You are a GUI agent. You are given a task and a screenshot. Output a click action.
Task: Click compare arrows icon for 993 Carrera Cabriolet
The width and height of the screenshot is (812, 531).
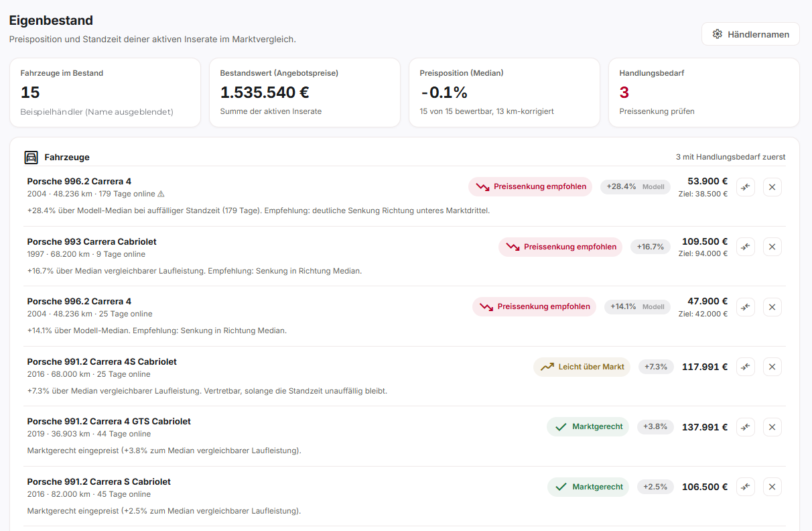[x=746, y=247]
